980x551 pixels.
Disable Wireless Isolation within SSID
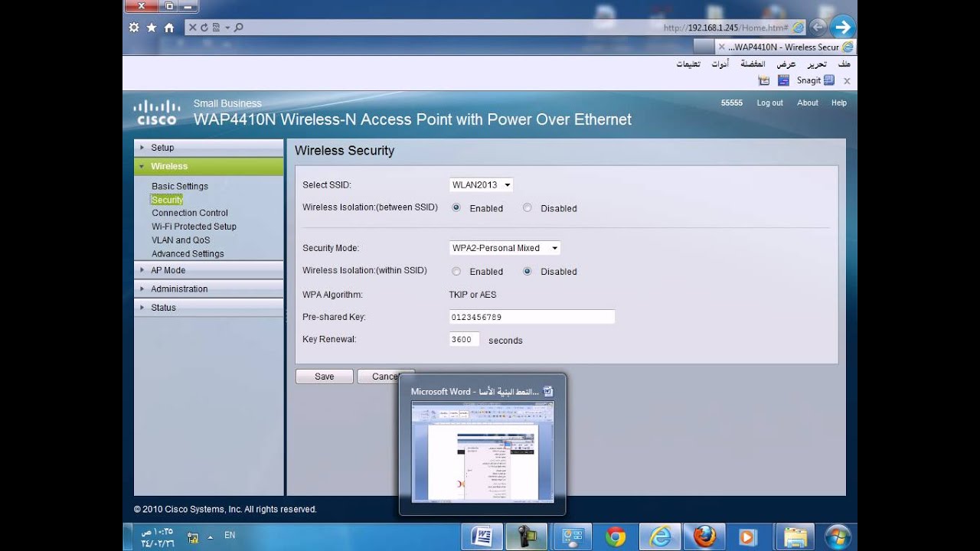527,271
